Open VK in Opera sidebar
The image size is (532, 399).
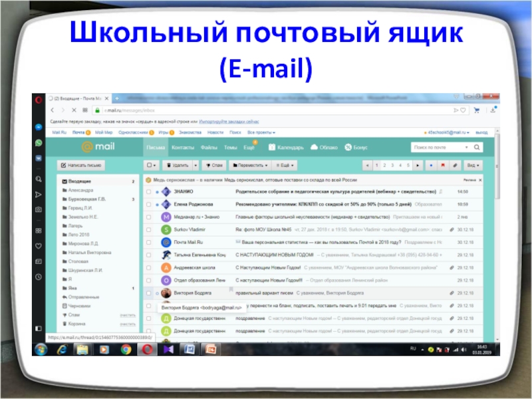coord(39,158)
